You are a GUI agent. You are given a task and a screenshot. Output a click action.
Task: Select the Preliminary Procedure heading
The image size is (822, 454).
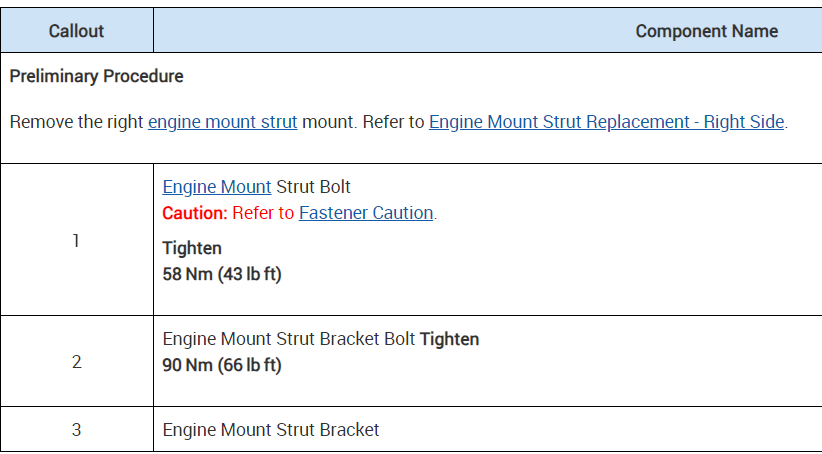pos(96,76)
